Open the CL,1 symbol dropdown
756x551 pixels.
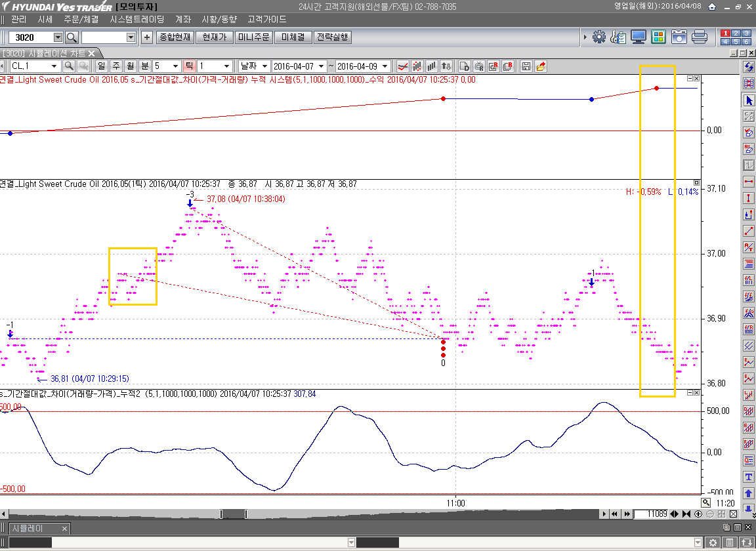[x=53, y=66]
